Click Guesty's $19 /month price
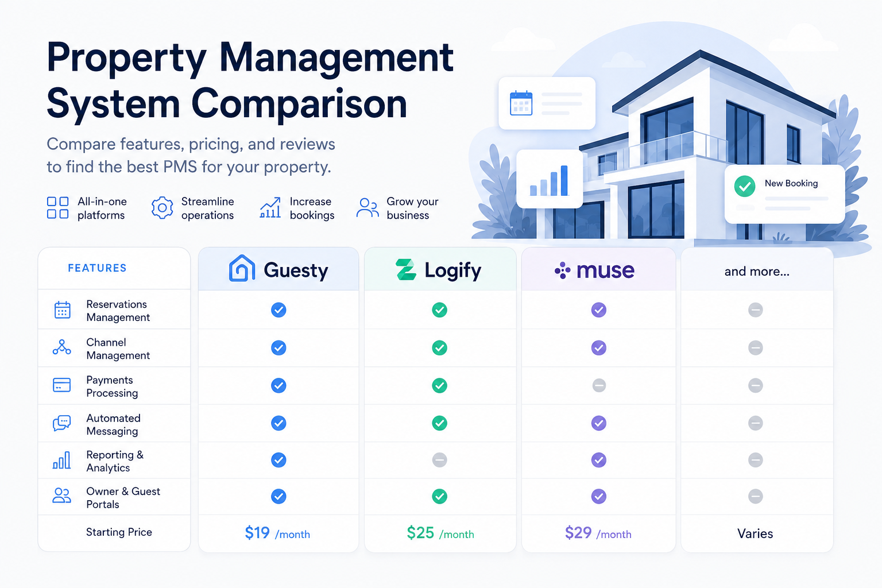Image resolution: width=882 pixels, height=588 pixels. [277, 533]
